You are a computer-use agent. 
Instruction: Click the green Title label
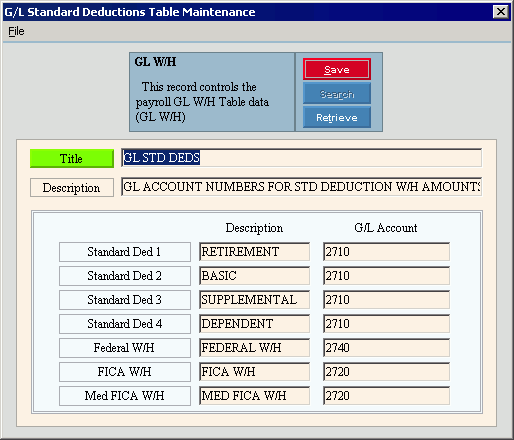[x=72, y=158]
